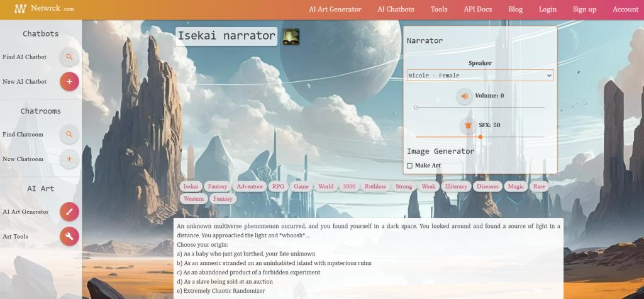The height and width of the screenshot is (299, 644).
Task: Click the Find AI Chatbot search icon
Action: pos(69,57)
